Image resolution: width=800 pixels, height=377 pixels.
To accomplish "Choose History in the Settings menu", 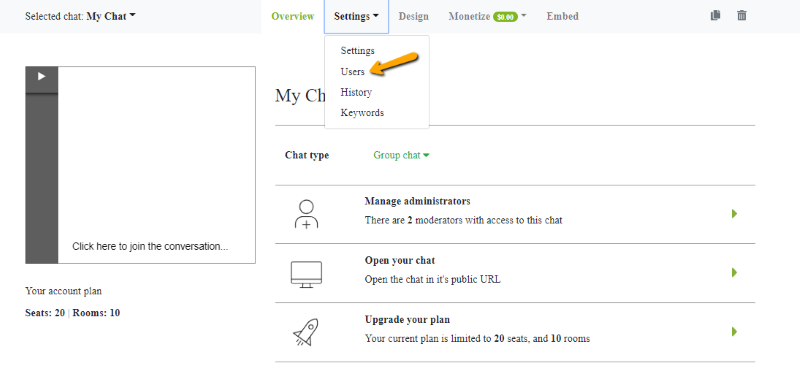I will (356, 92).
